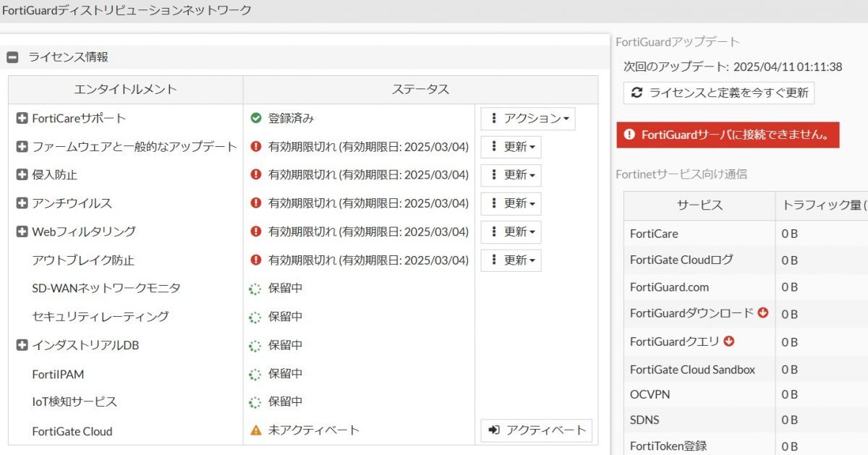Open 更新 dropdown for アンチウイルス
The width and height of the screenshot is (868, 455).
click(511, 203)
